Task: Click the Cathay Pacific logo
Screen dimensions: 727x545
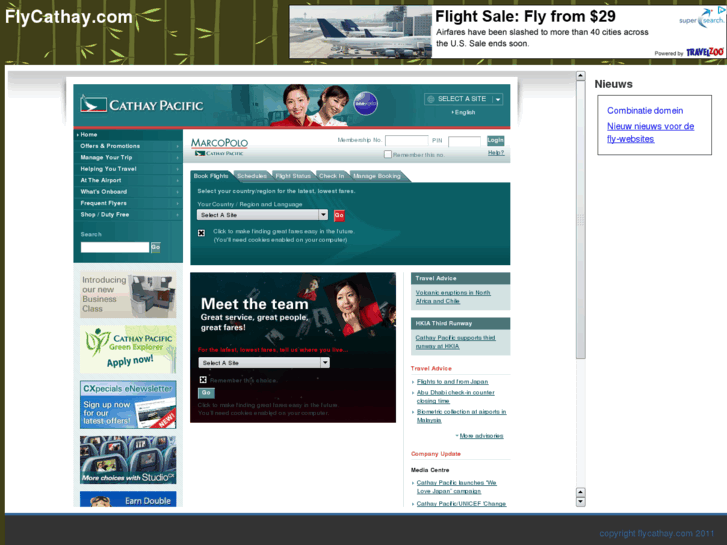Action: click(x=142, y=105)
